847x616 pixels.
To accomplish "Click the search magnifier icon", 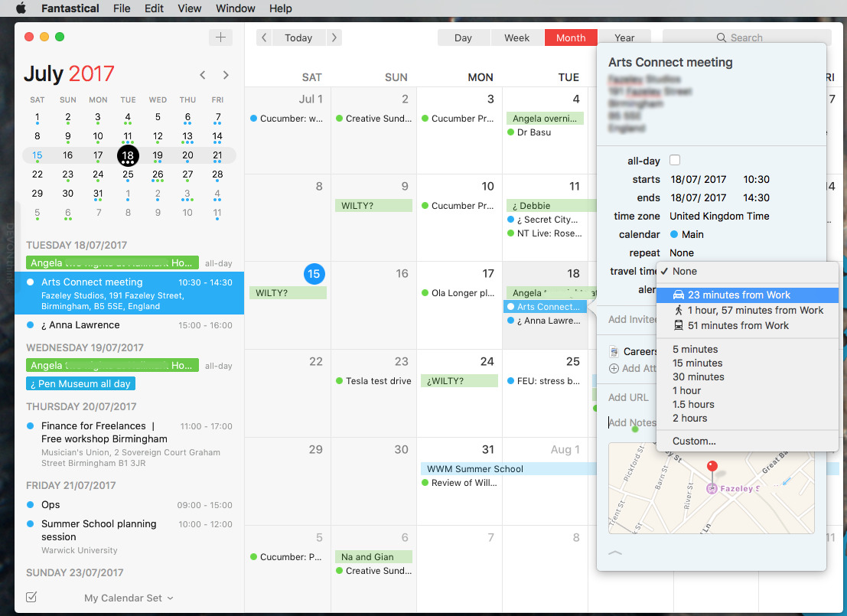I will (722, 37).
